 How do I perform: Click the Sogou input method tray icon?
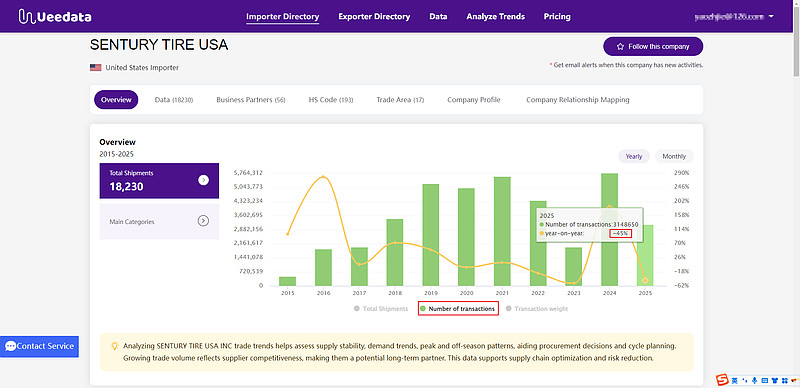721,380
